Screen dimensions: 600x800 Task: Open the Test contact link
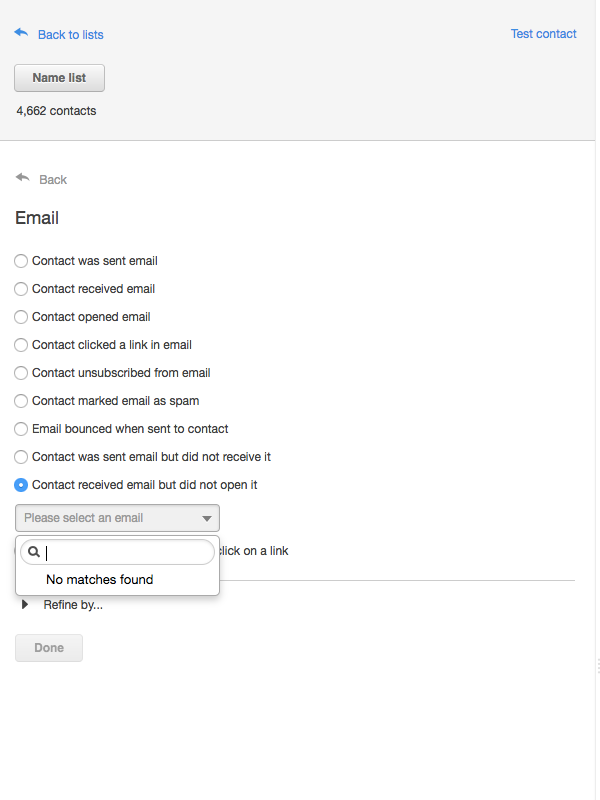(x=543, y=34)
